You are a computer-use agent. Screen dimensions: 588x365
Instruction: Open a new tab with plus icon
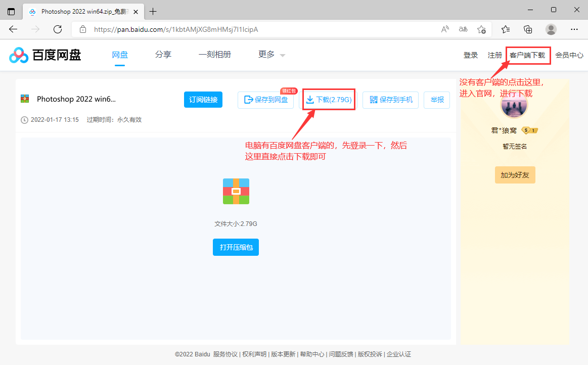tap(153, 12)
